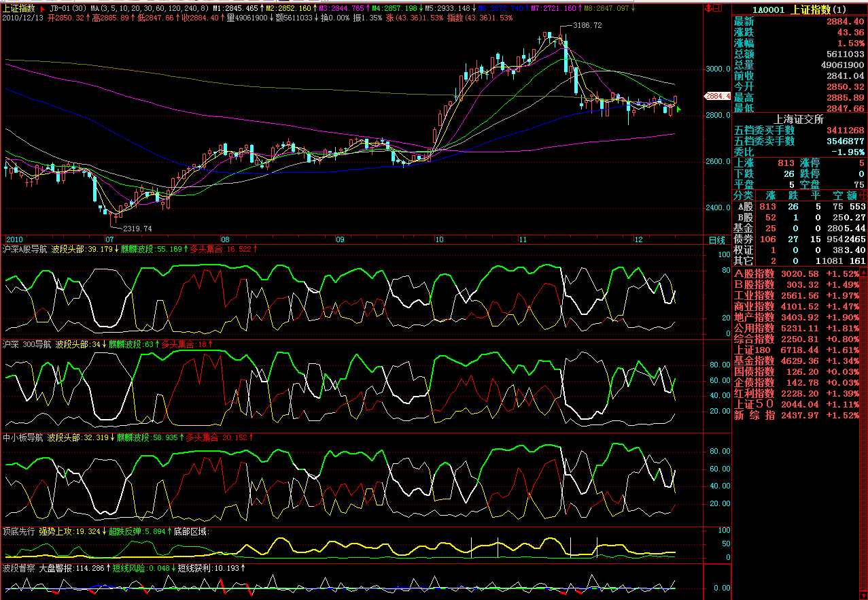
Task: Open 红利指数 2228.20 in the index list
Action: [x=797, y=393]
